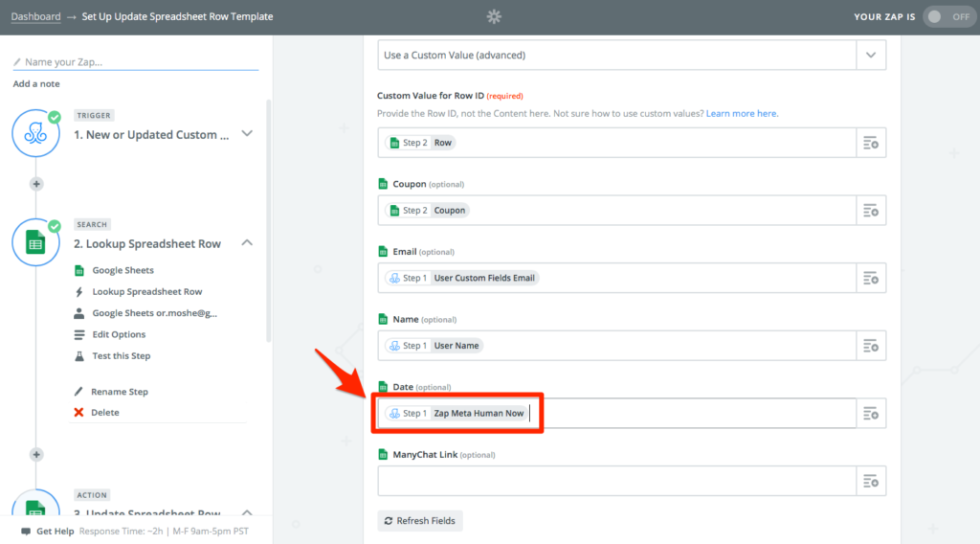Viewport: 980px width, 544px height.
Task: Expand the trigger step chevron
Action: (247, 133)
